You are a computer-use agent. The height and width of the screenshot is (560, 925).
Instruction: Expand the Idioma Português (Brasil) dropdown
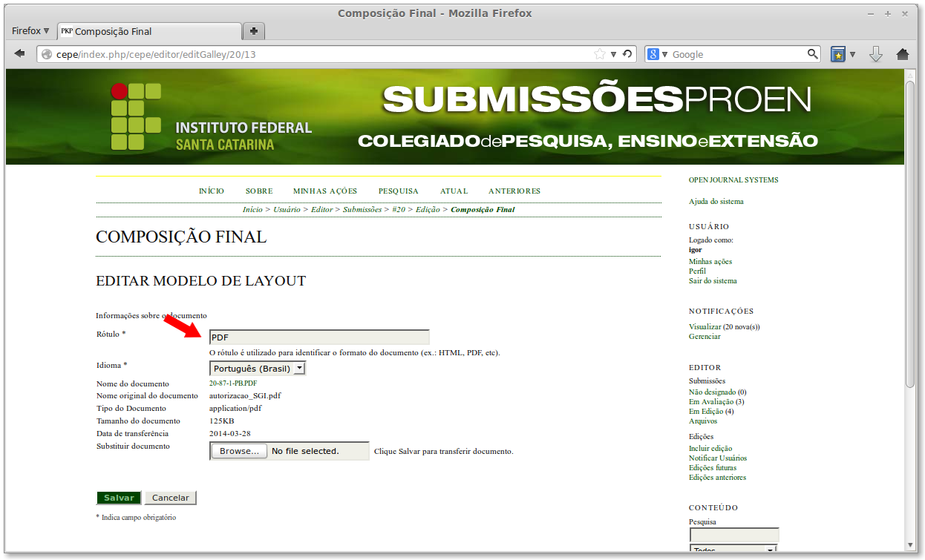(x=258, y=369)
